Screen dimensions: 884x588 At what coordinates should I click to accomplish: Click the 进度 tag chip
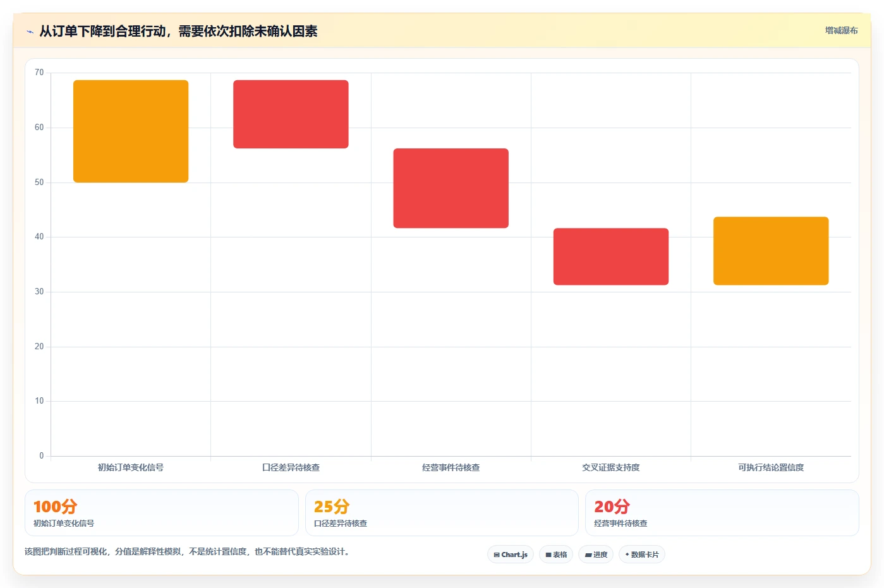[x=596, y=555]
